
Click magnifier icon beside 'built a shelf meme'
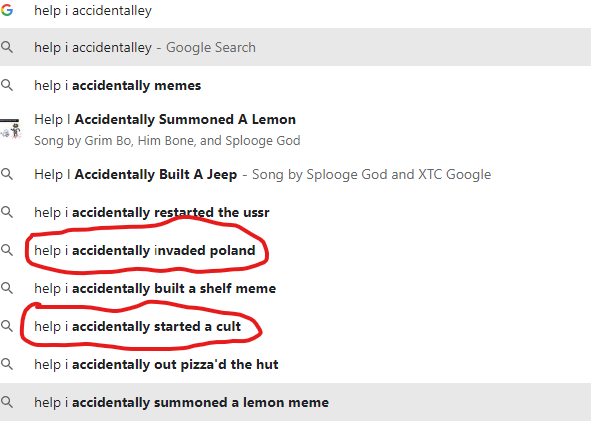[7, 288]
